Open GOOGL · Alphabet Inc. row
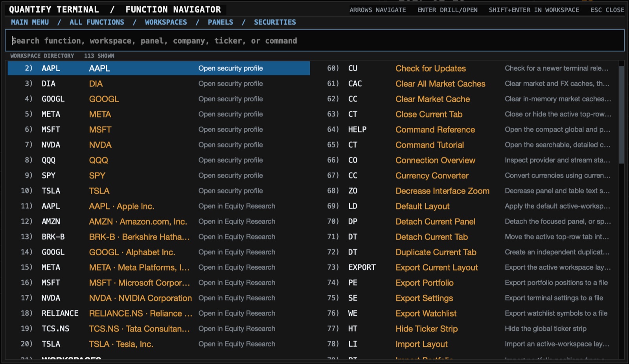629x364 pixels. pyautogui.click(x=159, y=252)
